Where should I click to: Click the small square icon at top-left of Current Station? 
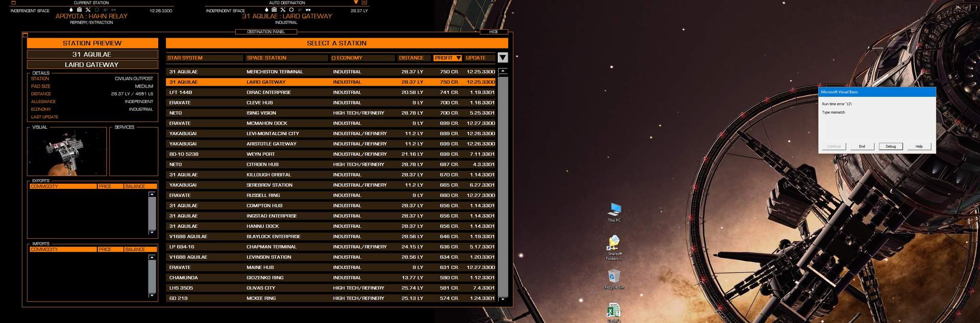point(13,3)
